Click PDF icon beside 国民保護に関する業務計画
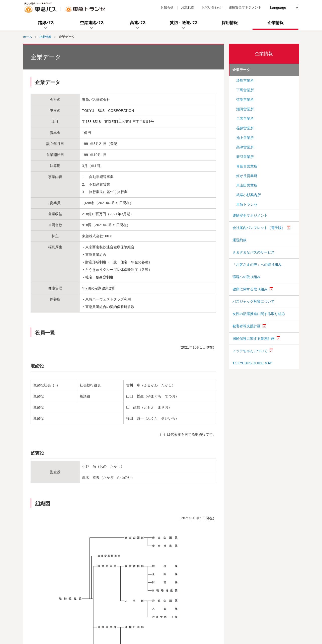 pyautogui.click(x=278, y=338)
